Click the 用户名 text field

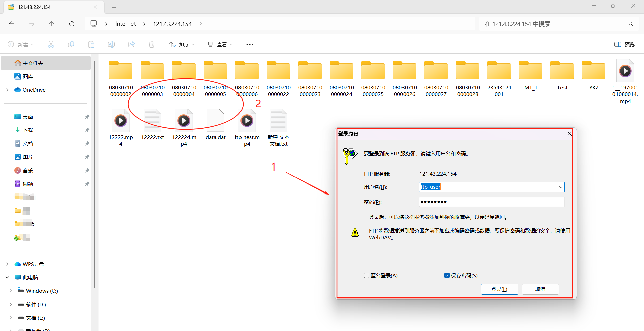[488, 187]
